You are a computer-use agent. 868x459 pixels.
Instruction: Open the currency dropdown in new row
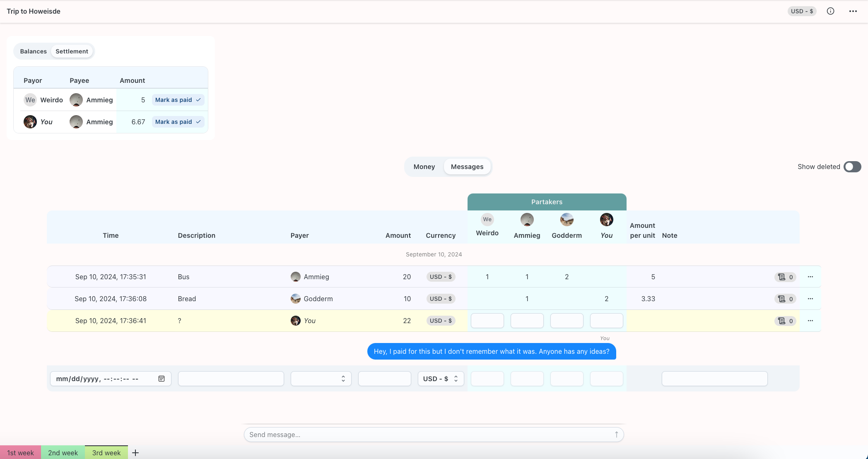[x=440, y=379]
